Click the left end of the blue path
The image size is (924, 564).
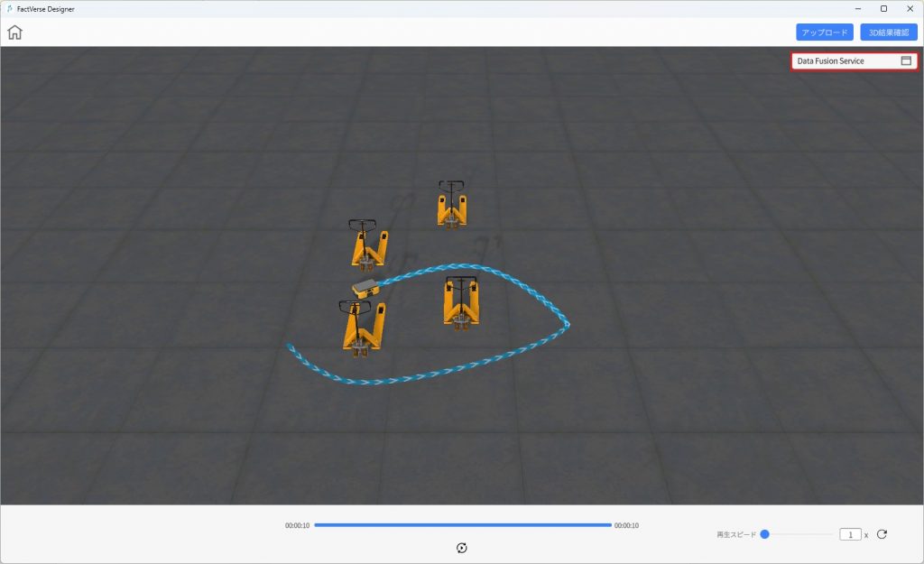tap(289, 346)
